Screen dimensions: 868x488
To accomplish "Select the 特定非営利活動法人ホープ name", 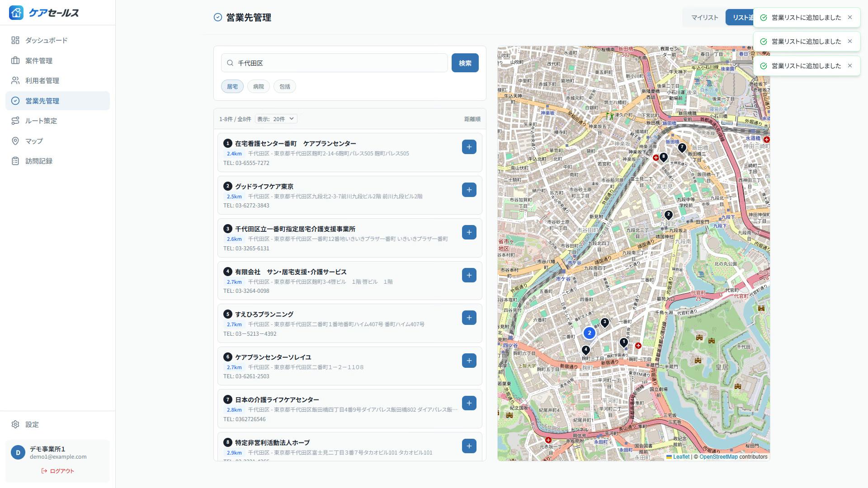I will point(273,442).
